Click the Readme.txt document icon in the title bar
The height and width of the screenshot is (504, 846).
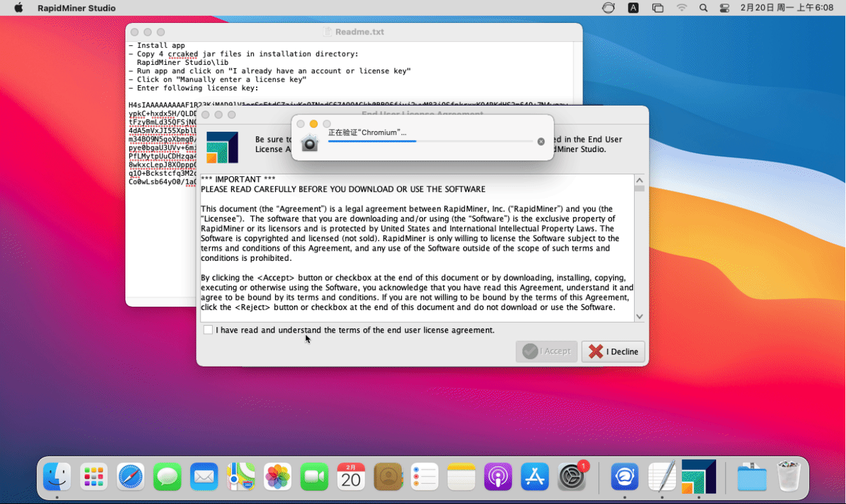(x=328, y=32)
